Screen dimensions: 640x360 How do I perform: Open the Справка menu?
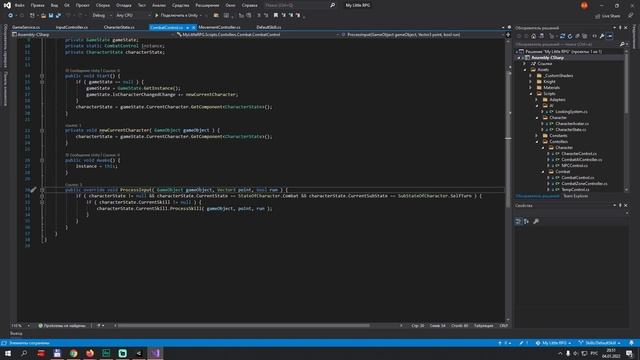coord(249,5)
